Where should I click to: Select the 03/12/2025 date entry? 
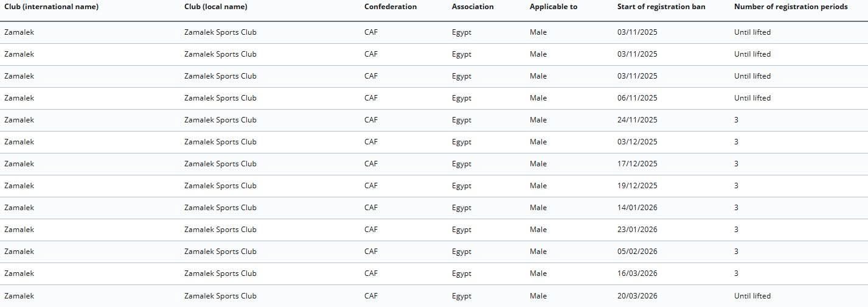(637, 142)
